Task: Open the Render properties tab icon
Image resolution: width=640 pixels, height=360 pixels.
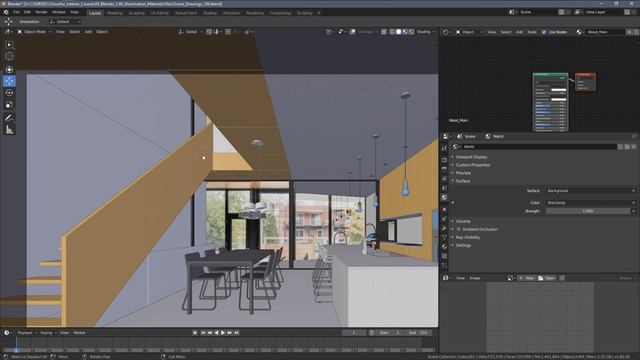Action: [444, 160]
